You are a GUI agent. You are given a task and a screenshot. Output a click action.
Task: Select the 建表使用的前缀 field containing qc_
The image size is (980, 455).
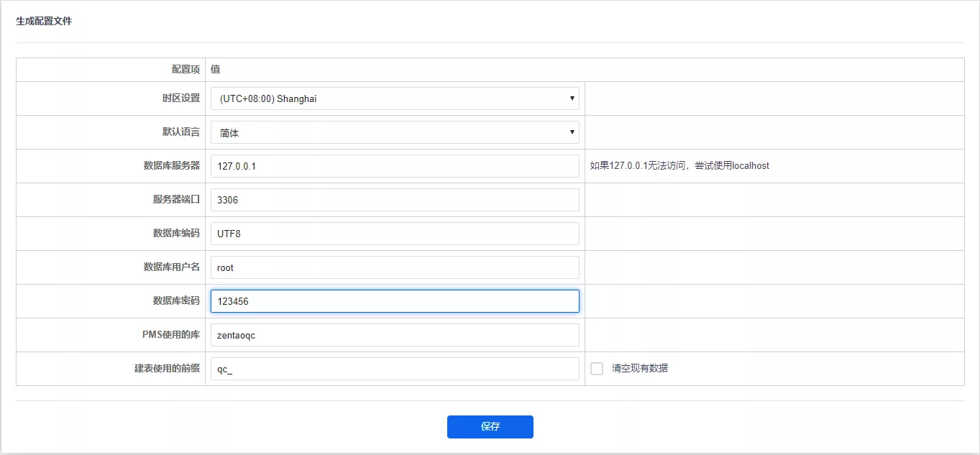[394, 369]
